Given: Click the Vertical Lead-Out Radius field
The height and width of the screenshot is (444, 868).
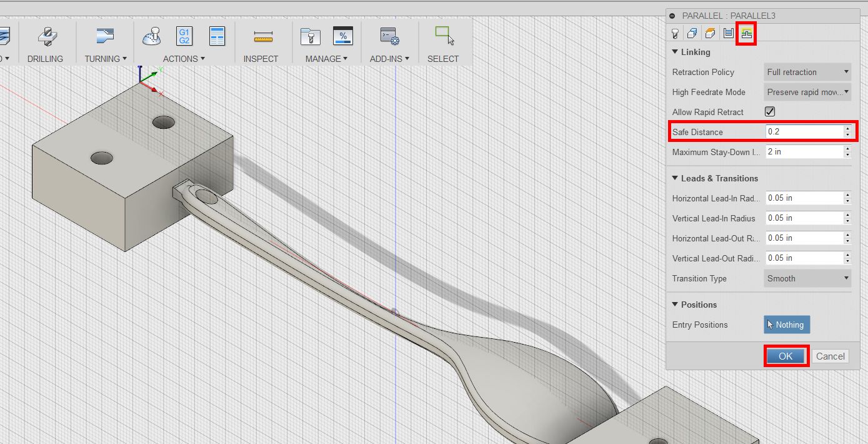Looking at the screenshot, I should click(x=804, y=258).
